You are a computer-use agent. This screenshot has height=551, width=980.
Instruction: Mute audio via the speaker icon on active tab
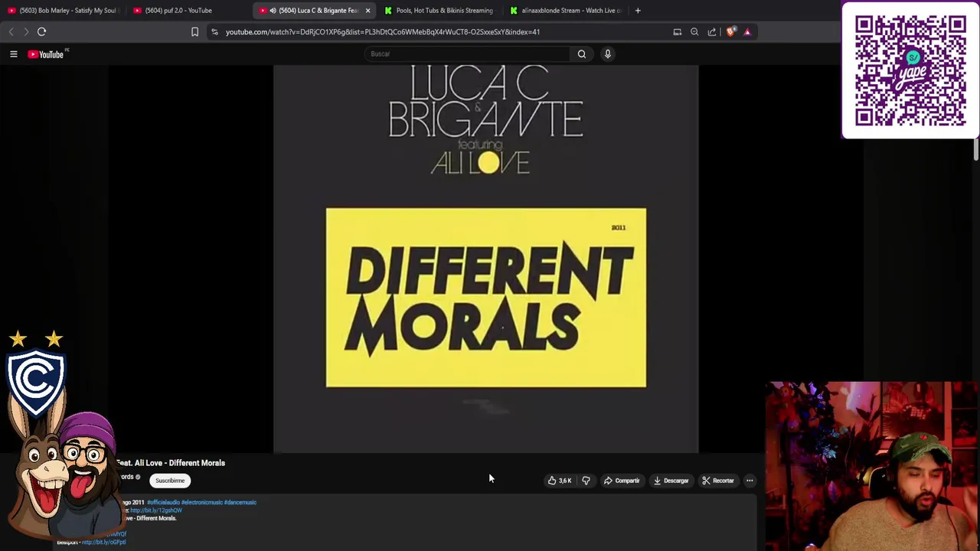[x=273, y=10]
